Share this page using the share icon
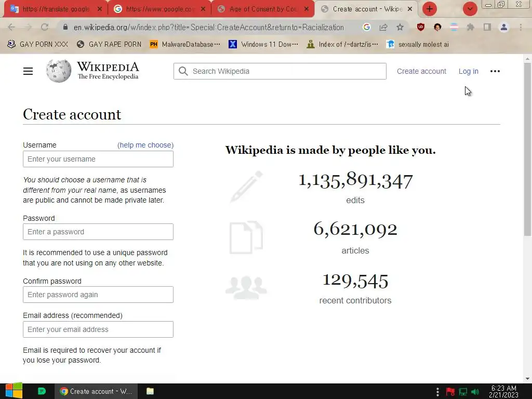This screenshot has width=532, height=399. (383, 27)
